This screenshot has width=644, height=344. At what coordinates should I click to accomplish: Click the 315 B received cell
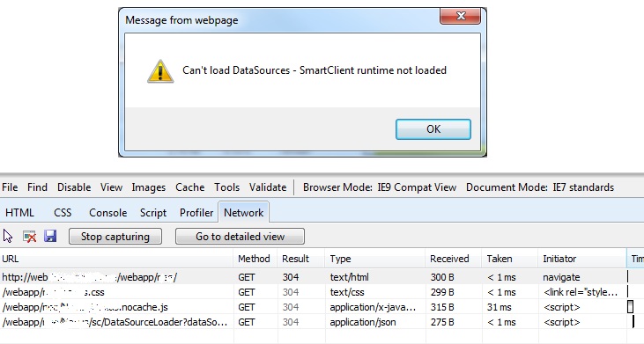[x=442, y=307]
